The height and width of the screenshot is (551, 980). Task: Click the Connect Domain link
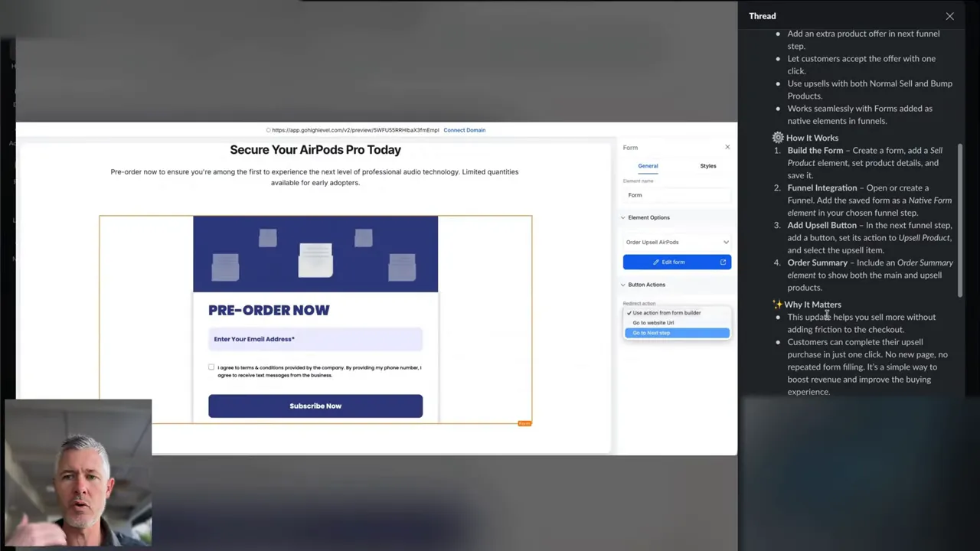point(464,130)
